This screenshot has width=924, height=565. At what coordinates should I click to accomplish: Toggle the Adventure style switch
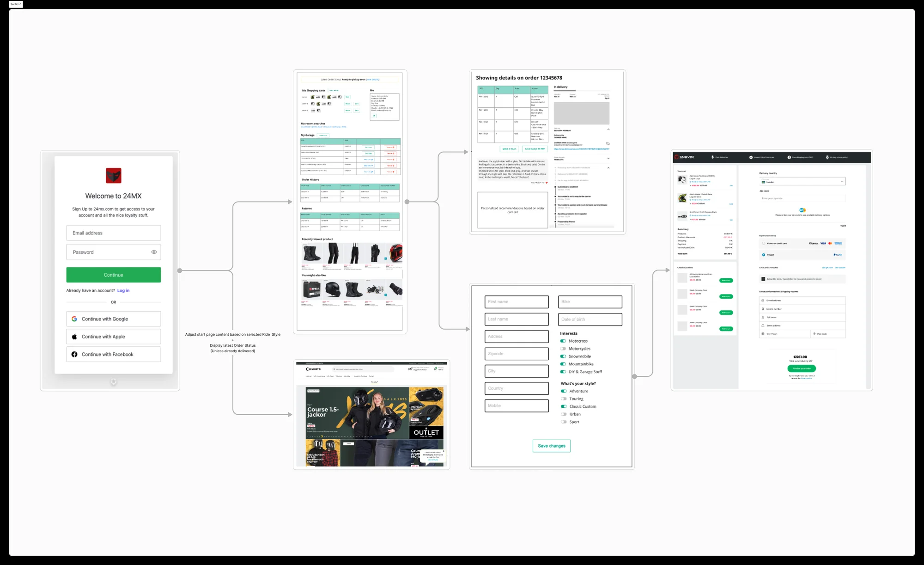click(564, 391)
